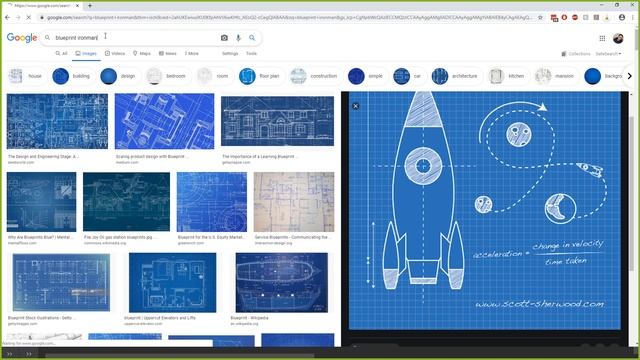Open the Uppercut Elevators floor plan thumbnail

click(x=172, y=282)
